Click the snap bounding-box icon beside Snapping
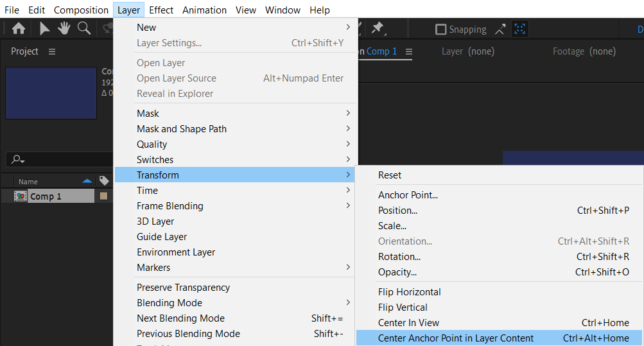 pyautogui.click(x=519, y=29)
